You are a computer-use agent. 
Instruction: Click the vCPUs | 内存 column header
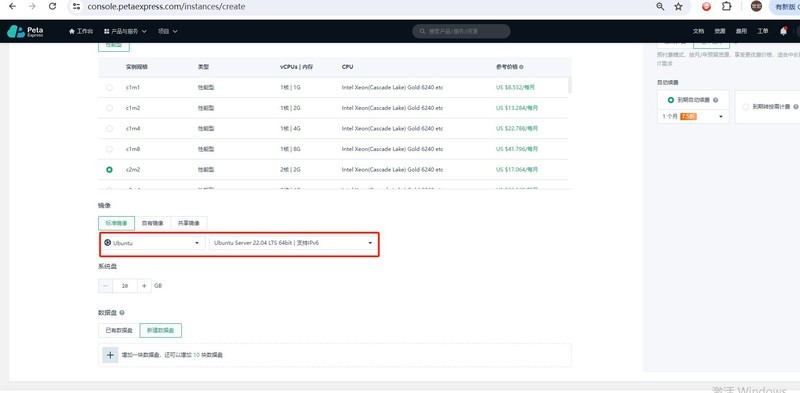(x=296, y=67)
